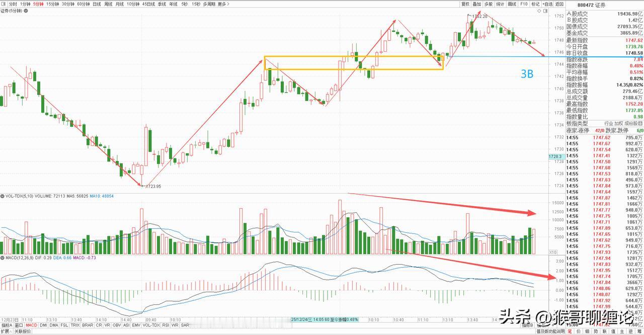Select the DMI indicator tab
The height and width of the screenshot is (335, 644).
(43, 325)
